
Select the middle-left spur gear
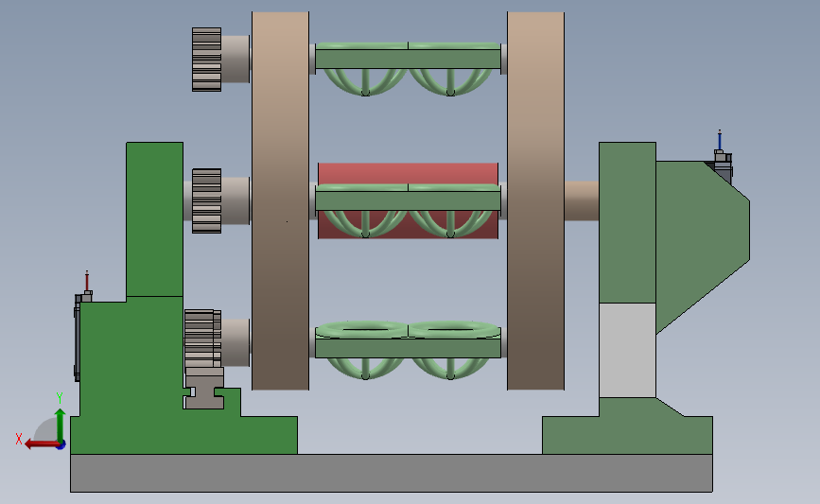click(x=206, y=200)
